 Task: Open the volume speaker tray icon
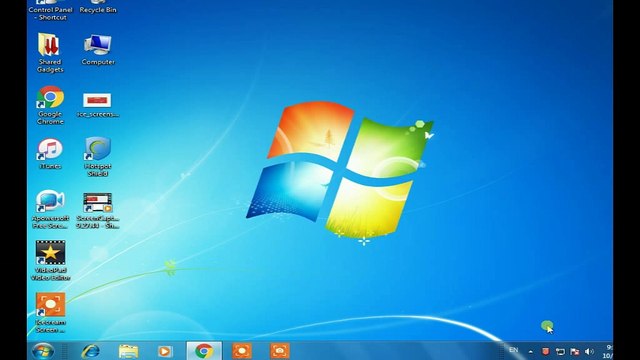589,351
